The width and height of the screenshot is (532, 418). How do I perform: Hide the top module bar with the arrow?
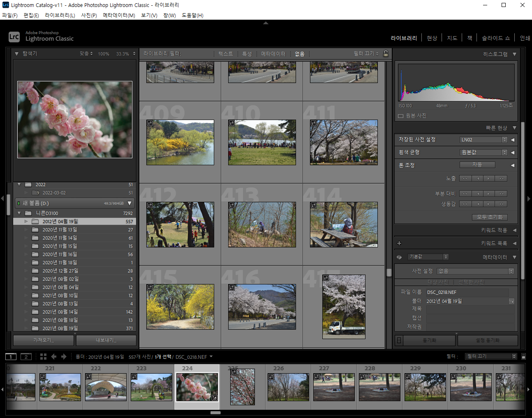[266, 23]
